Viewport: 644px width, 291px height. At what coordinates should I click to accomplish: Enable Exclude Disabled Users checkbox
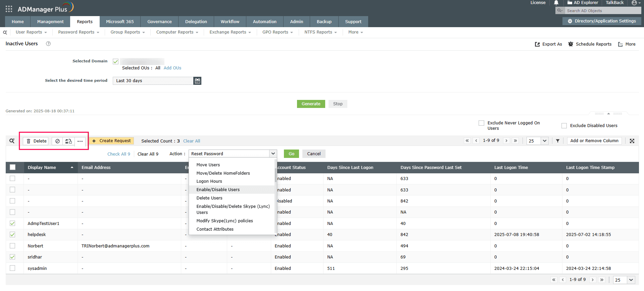click(x=564, y=126)
